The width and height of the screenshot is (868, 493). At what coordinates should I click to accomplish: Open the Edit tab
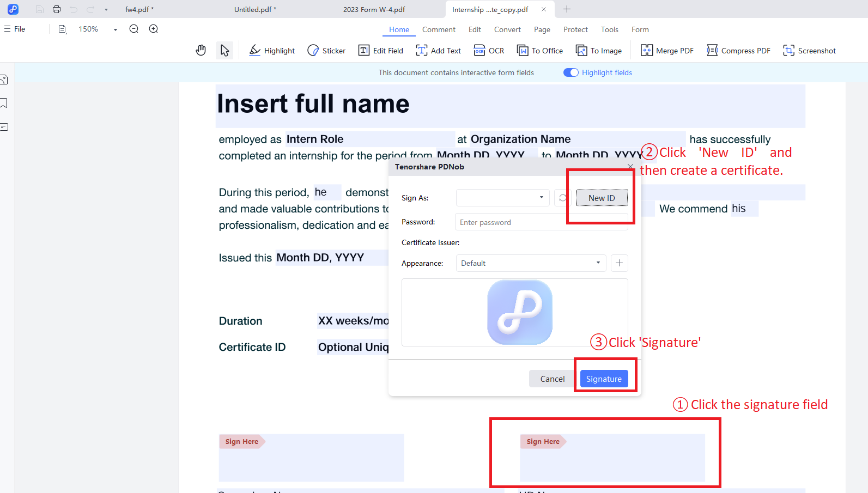pos(475,29)
